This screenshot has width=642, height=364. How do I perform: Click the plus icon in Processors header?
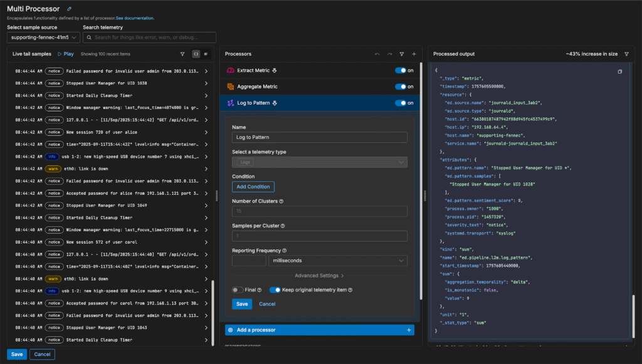pos(414,55)
